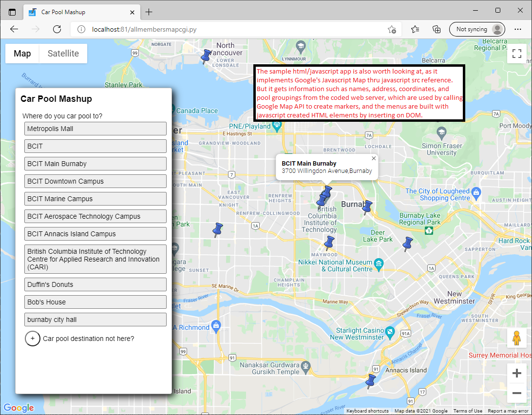This screenshot has height=415, width=532.
Task: Close the Car Pool Mashup tab
Action: [133, 12]
